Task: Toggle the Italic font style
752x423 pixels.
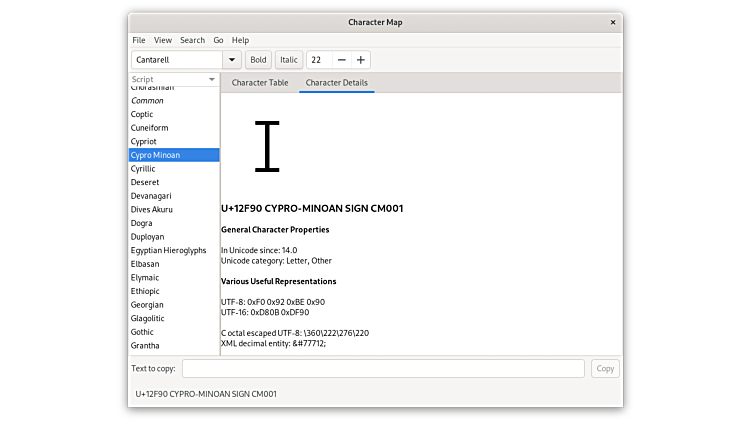Action: pos(289,60)
